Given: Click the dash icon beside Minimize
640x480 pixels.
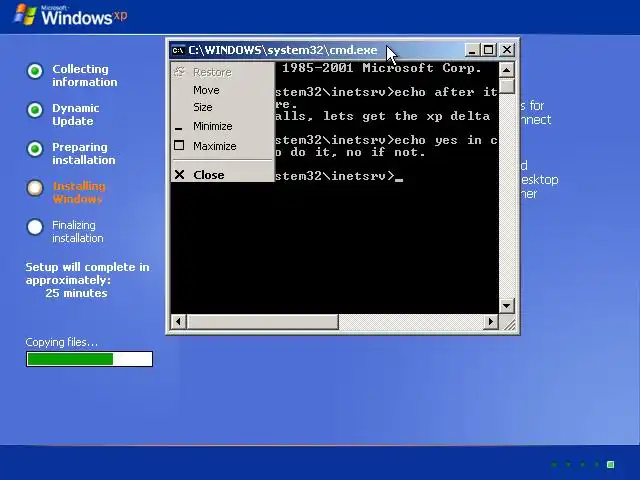Looking at the screenshot, I should (178, 129).
